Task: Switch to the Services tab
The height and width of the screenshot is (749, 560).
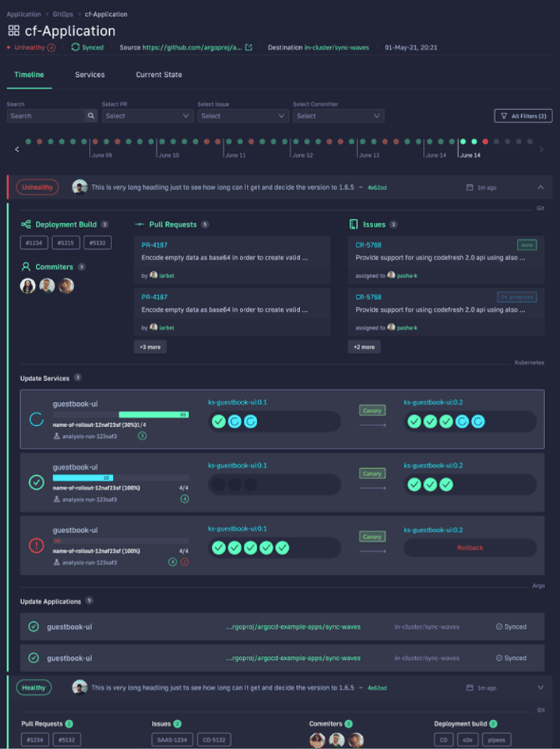Action: click(x=90, y=75)
